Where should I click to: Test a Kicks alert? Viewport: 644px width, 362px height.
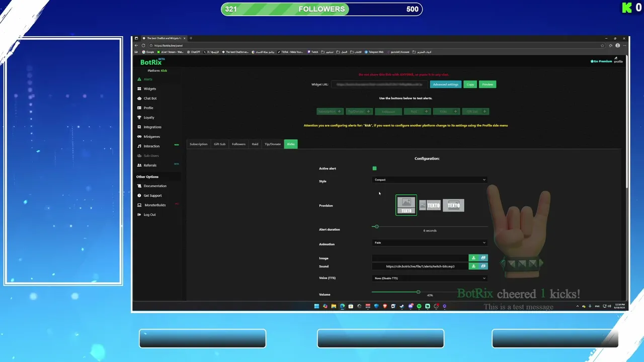446,112
